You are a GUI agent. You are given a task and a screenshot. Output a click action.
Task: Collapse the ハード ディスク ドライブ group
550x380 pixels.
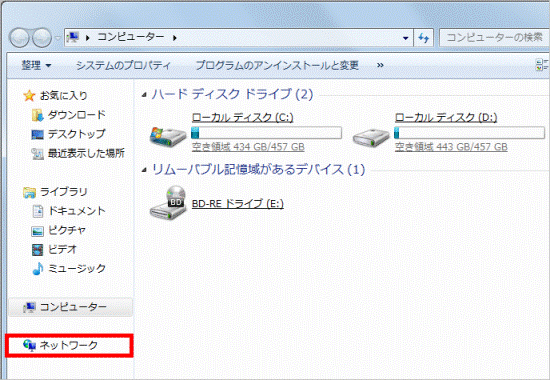pos(144,95)
